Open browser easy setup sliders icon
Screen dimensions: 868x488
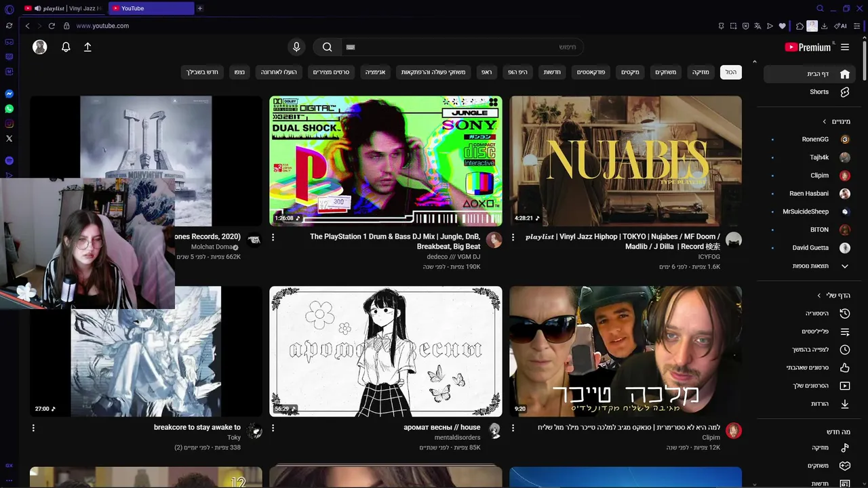coord(857,26)
